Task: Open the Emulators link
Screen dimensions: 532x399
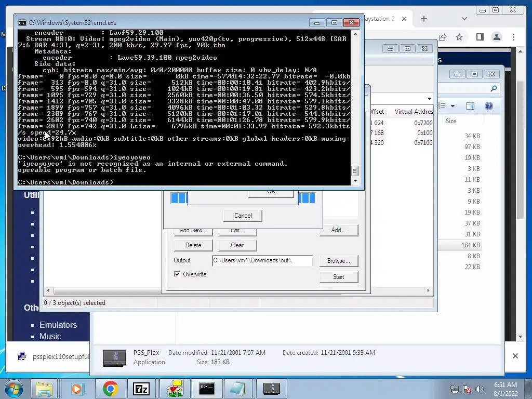Action: coord(58,325)
